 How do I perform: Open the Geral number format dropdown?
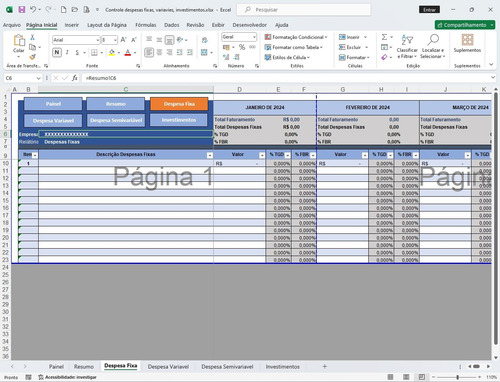pyautogui.click(x=254, y=37)
